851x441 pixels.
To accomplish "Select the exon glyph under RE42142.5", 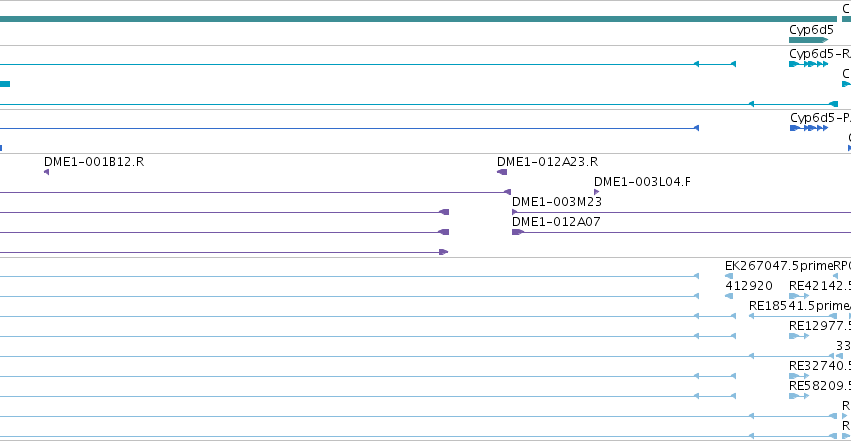I will (799, 296).
